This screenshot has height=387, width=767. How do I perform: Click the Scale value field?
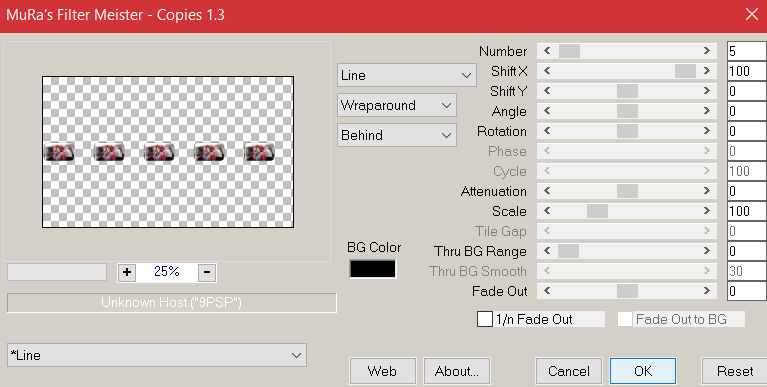click(747, 211)
